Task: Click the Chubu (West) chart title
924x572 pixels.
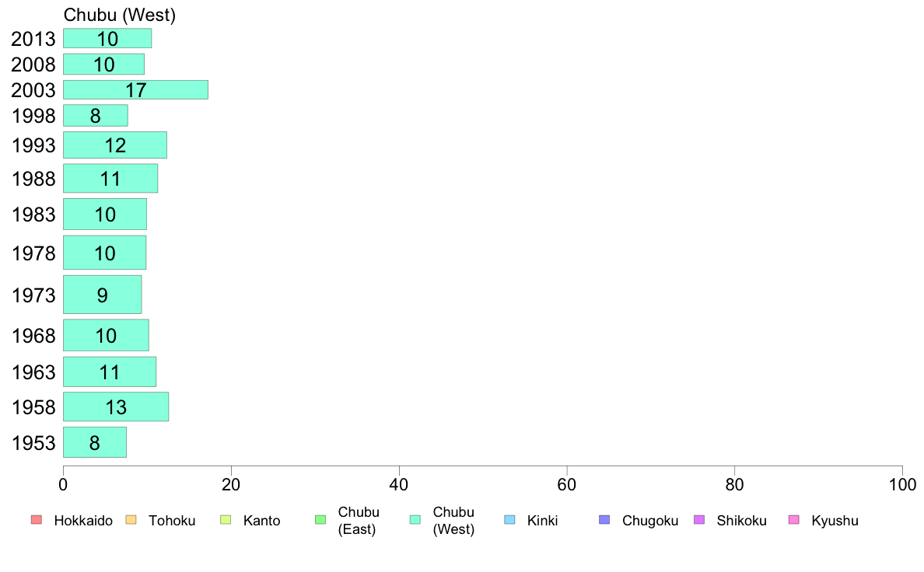Action: pyautogui.click(x=120, y=15)
